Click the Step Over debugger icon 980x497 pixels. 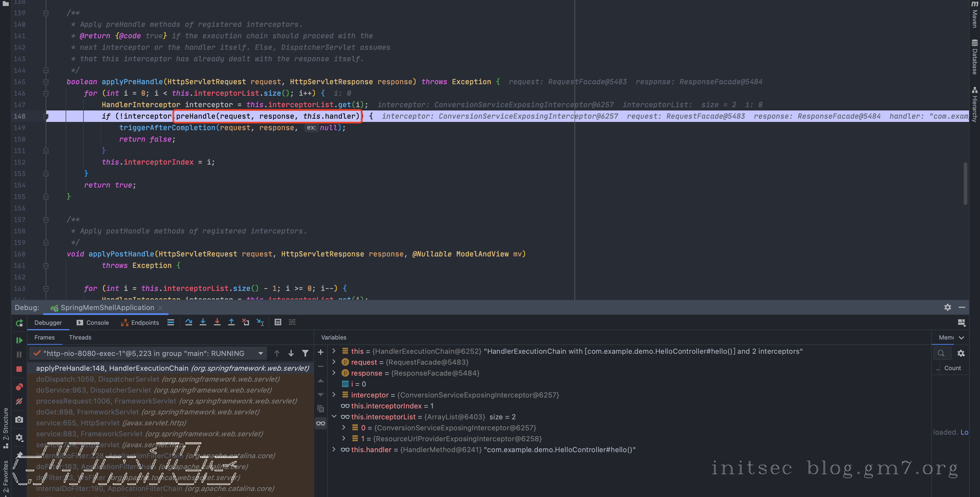[x=188, y=322]
